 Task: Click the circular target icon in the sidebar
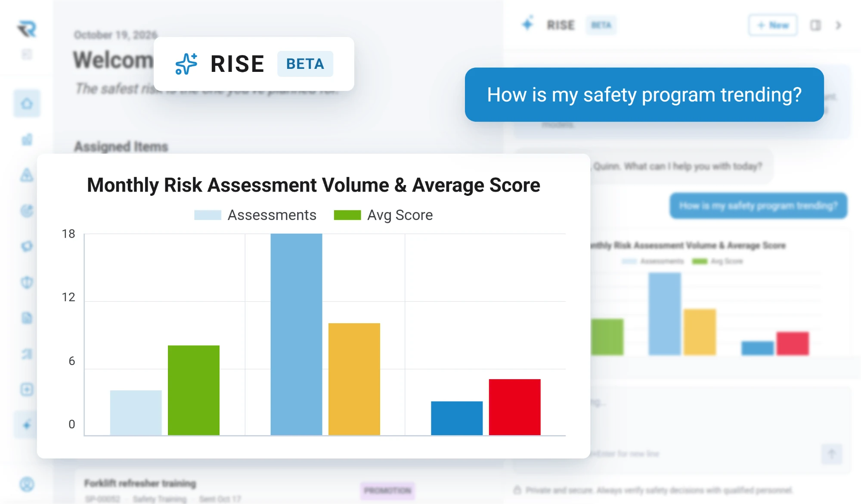click(x=27, y=210)
